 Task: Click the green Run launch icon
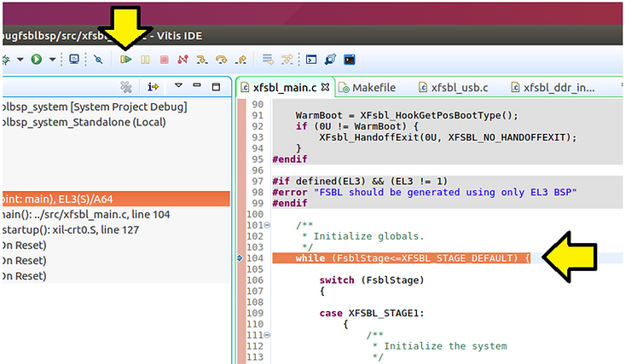[36, 60]
